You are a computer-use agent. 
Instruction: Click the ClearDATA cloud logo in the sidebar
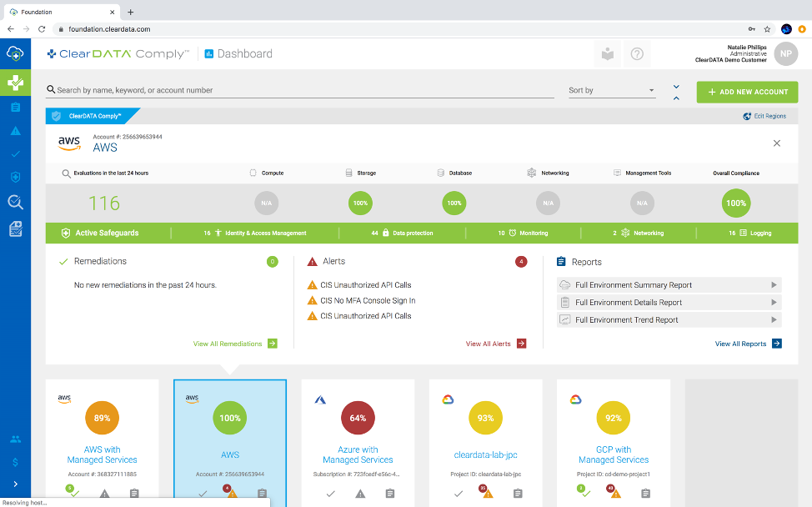(15, 53)
